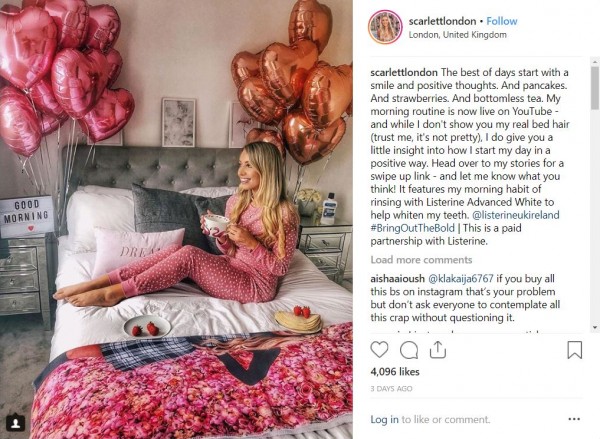The width and height of the screenshot is (600, 439).
Task: Click the comments scrollbar thumb
Action: (x=595, y=88)
